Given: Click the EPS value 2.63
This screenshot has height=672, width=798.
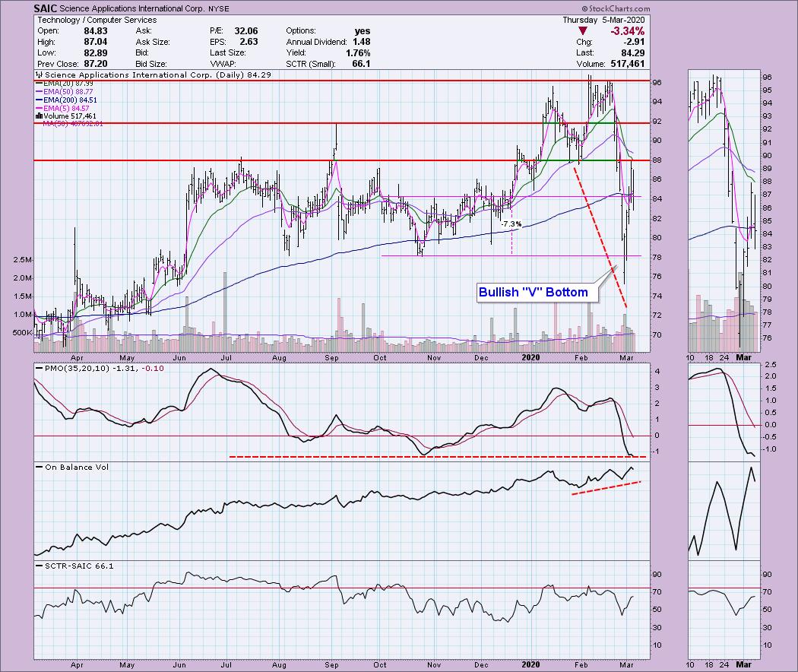Looking at the screenshot, I should click(x=249, y=42).
